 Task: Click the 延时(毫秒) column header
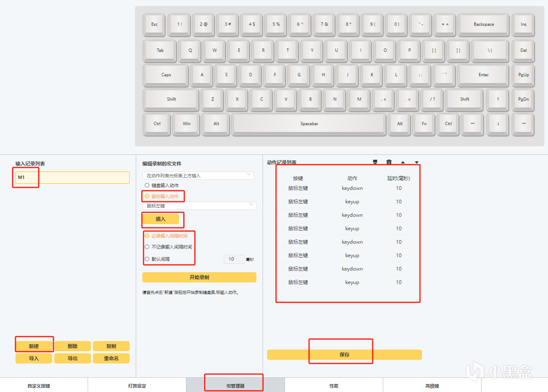[398, 178]
